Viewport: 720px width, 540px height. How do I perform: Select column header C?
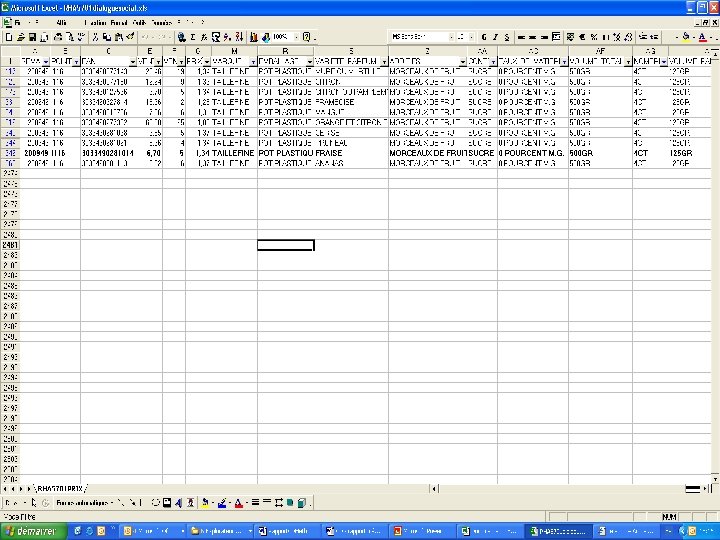point(109,51)
